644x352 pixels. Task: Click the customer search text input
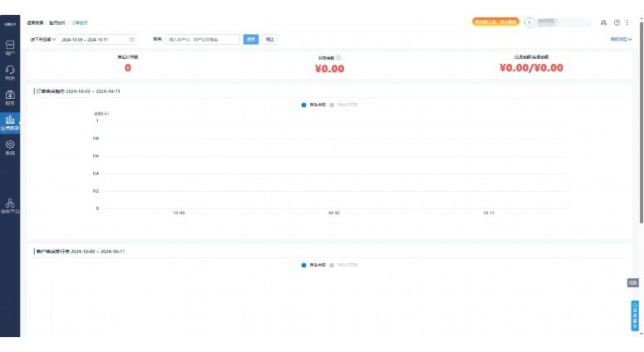tap(203, 39)
